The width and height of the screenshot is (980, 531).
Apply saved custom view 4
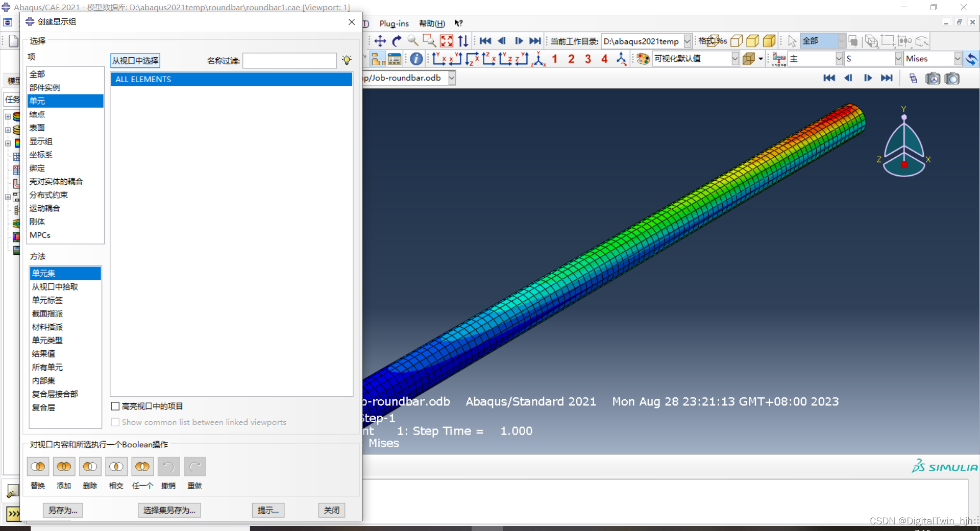[x=604, y=59]
